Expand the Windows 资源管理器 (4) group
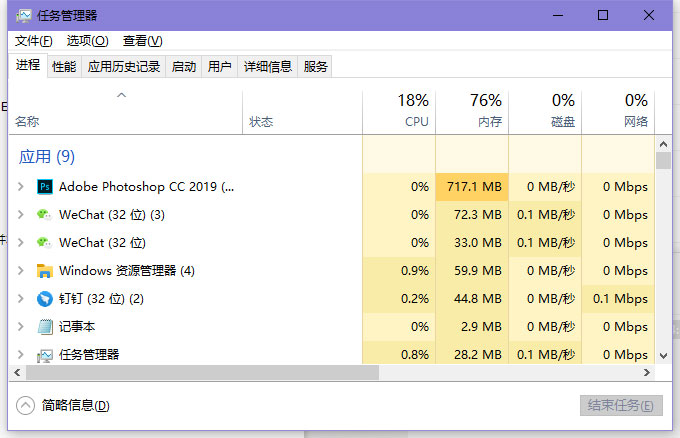680x438 pixels. (21, 271)
